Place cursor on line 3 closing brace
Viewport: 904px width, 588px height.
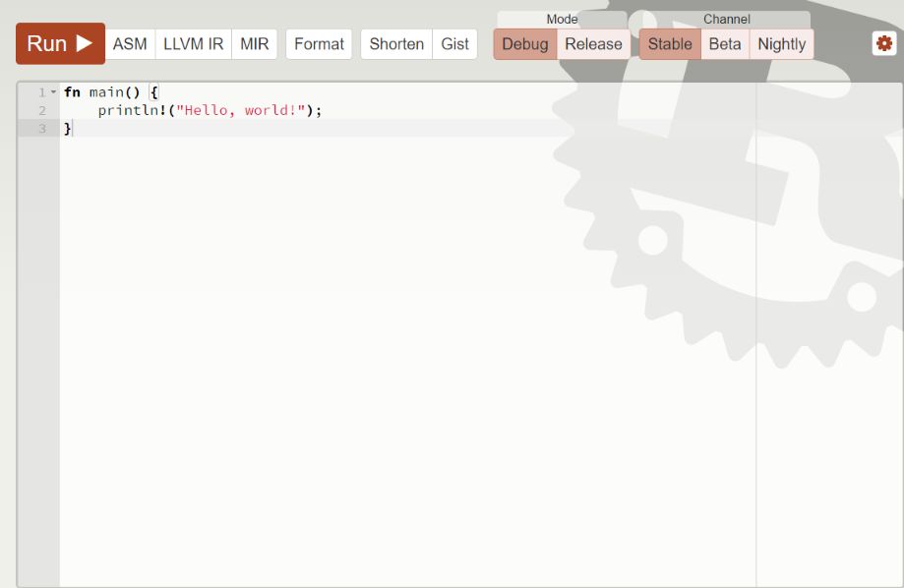click(65, 128)
